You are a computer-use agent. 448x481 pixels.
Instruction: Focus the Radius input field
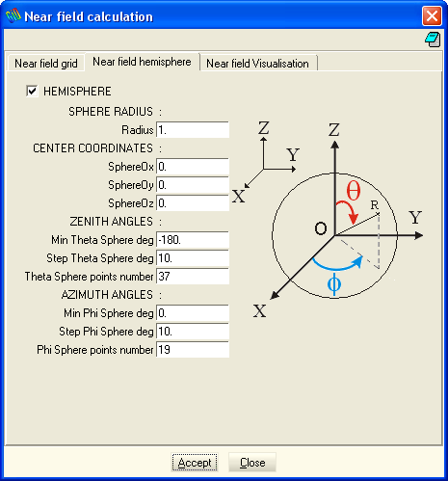(193, 130)
